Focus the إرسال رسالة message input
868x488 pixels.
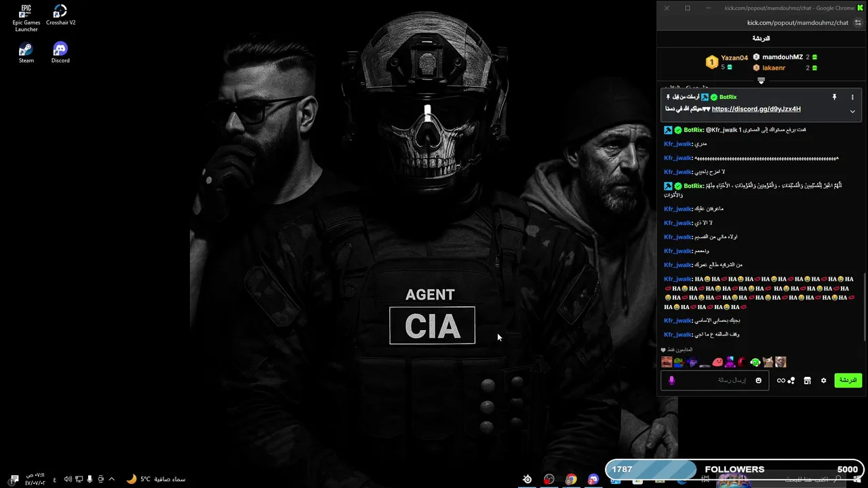pos(715,380)
